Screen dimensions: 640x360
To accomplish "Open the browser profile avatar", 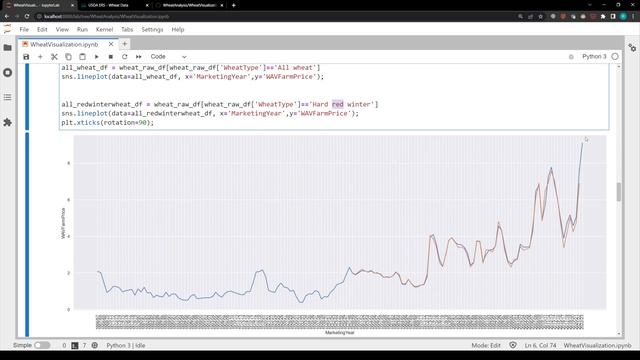I will pyautogui.click(x=623, y=16).
